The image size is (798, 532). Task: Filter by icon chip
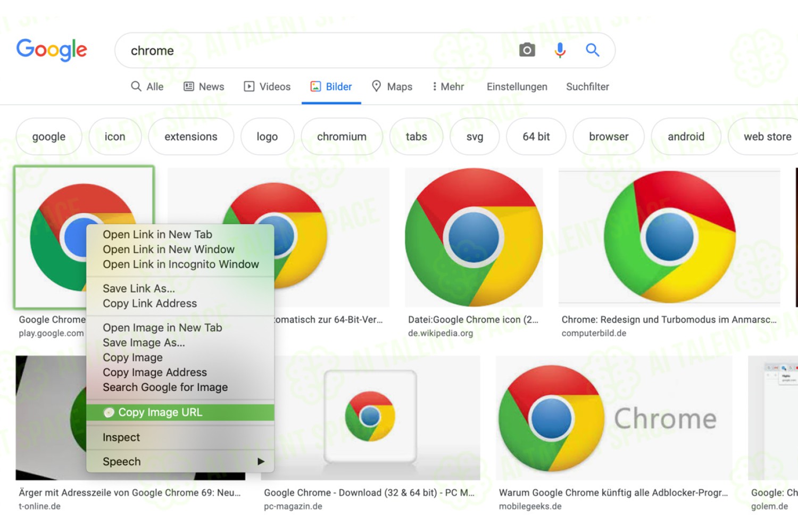point(115,137)
